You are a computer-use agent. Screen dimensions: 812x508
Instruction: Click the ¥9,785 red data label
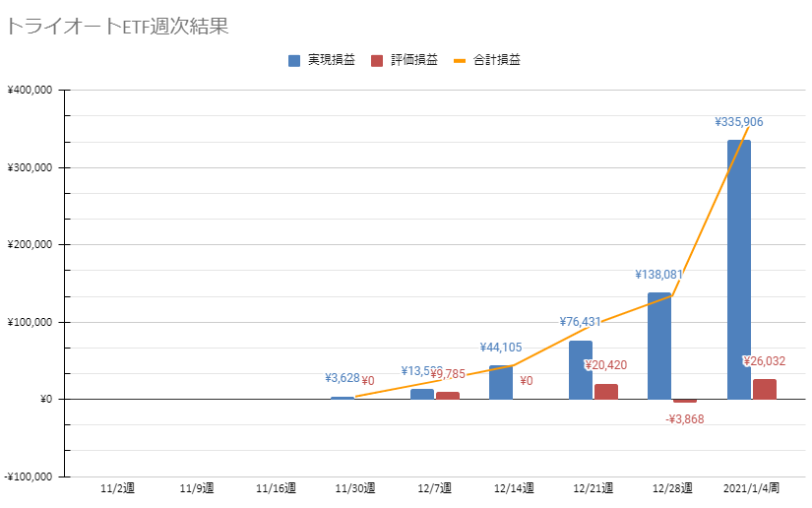(x=448, y=374)
